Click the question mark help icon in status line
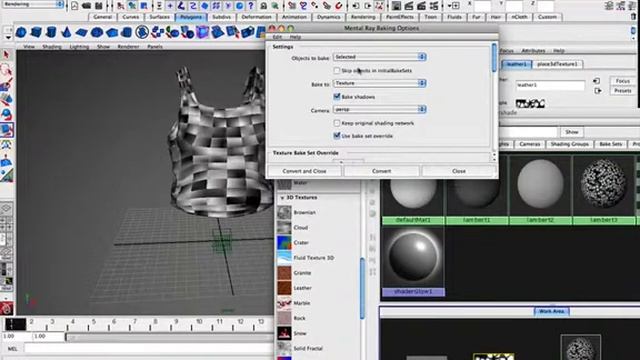 [251, 6]
